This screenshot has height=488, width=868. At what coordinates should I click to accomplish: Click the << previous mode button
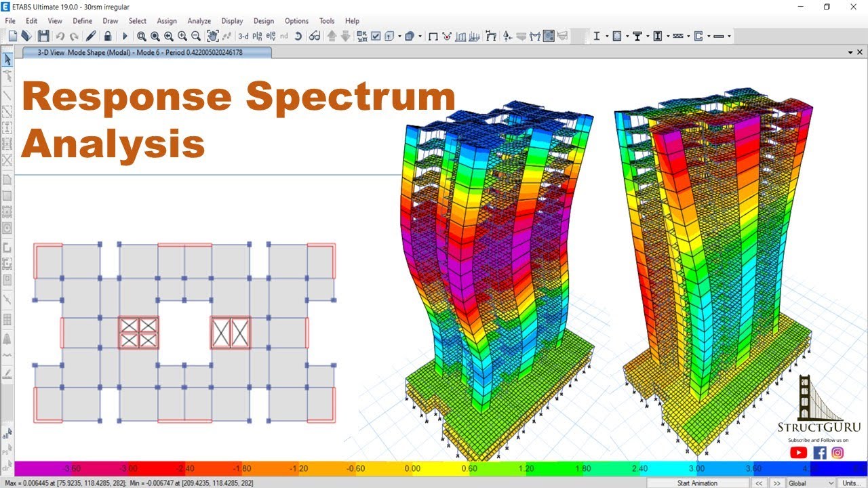pyautogui.click(x=758, y=483)
